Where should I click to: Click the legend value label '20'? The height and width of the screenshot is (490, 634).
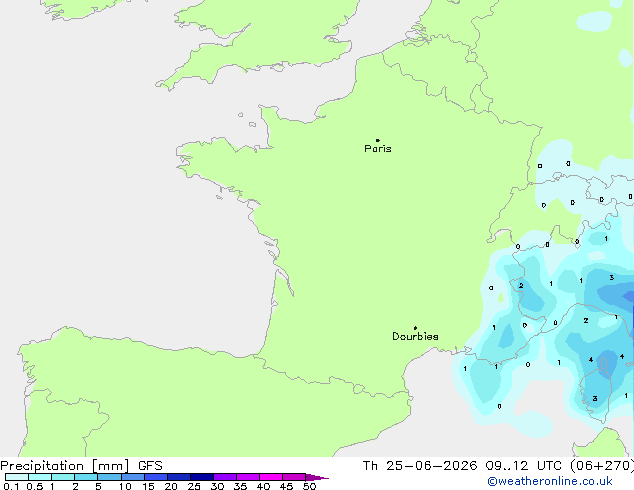coord(171,486)
